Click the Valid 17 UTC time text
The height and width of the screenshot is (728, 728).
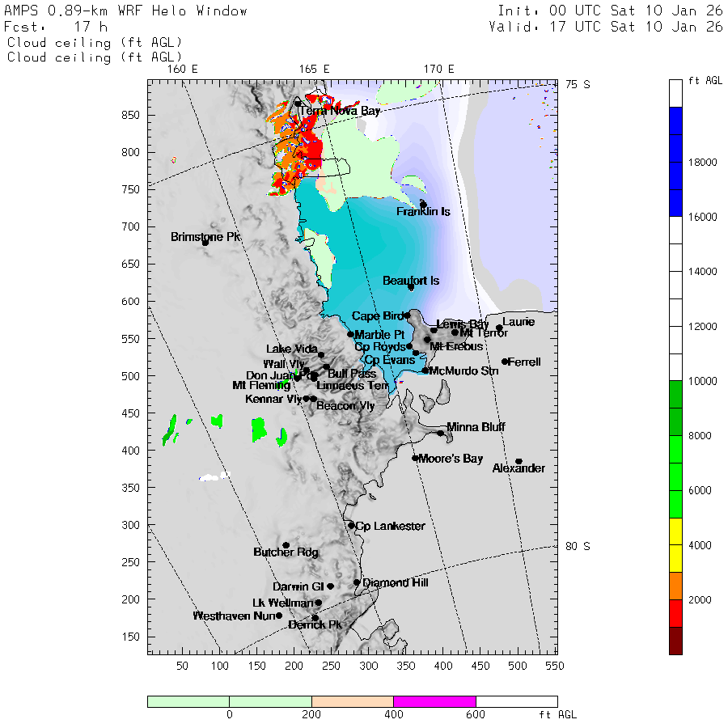pos(606,27)
